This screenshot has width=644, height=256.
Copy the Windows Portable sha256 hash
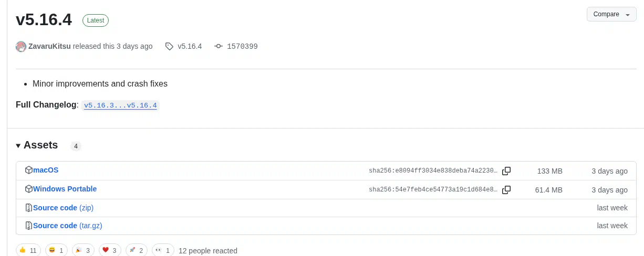click(506, 190)
